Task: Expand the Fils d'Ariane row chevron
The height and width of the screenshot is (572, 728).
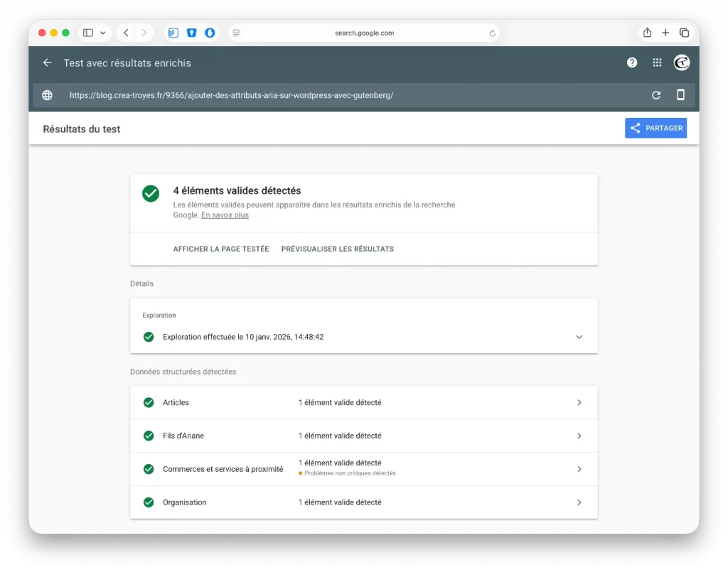Action: pyautogui.click(x=579, y=436)
